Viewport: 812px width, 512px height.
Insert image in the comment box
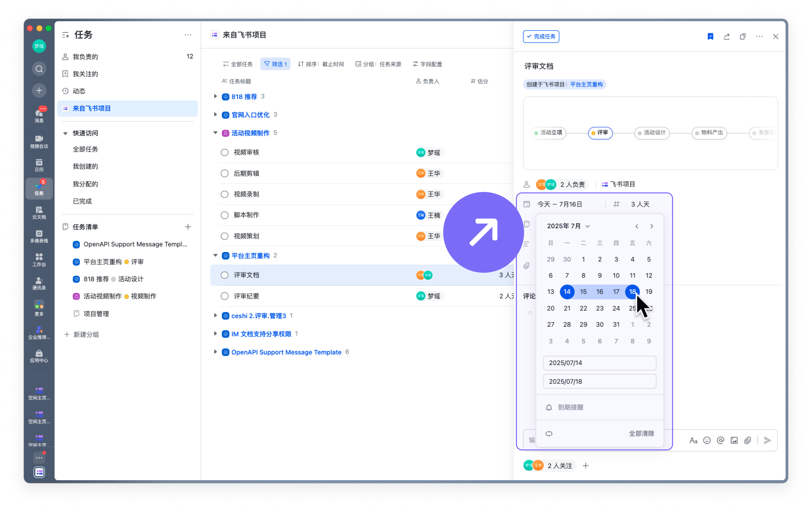(734, 440)
